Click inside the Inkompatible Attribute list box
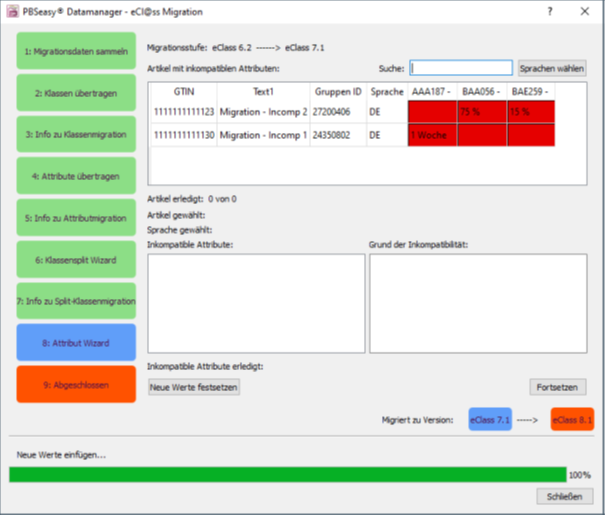This screenshot has width=605, height=515. point(256,303)
